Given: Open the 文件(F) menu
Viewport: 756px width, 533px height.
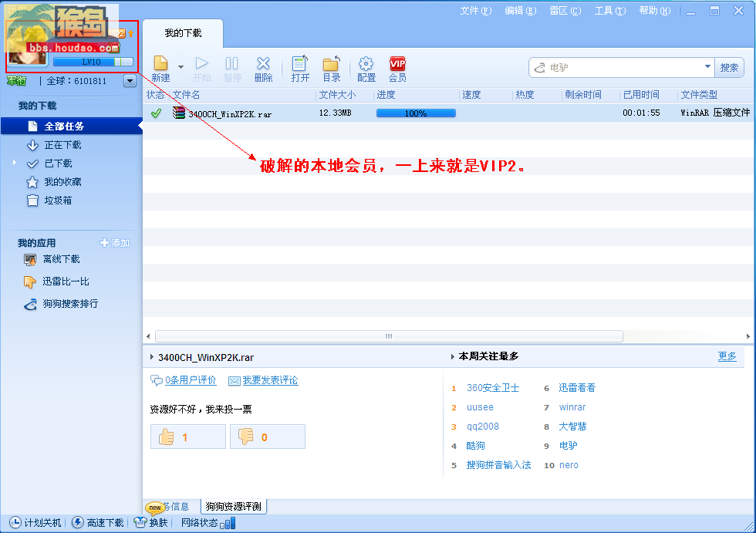Looking at the screenshot, I should pyautogui.click(x=475, y=11).
